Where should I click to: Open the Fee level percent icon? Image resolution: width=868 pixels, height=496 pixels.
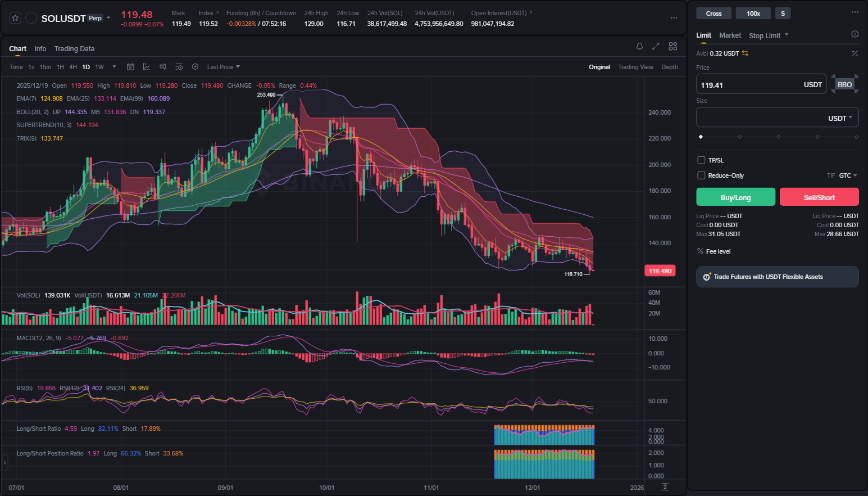tap(700, 251)
